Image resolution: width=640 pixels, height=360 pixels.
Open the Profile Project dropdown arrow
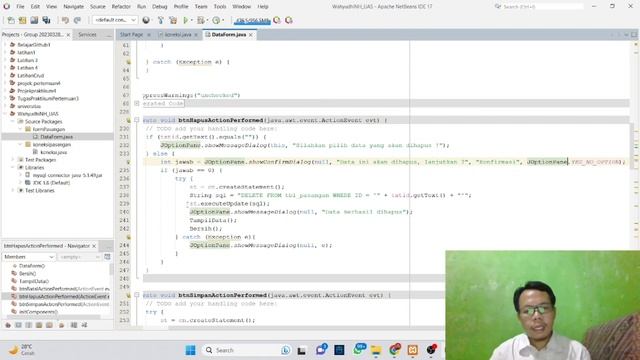(x=223, y=20)
